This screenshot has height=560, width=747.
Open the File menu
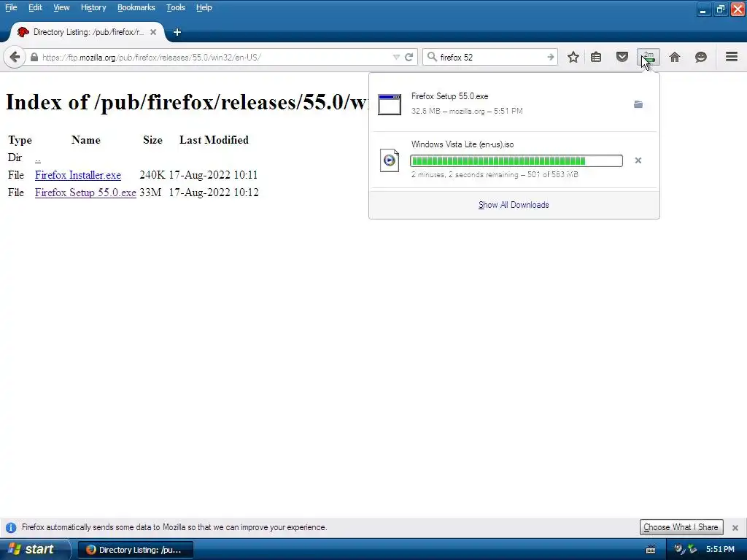[11, 7]
